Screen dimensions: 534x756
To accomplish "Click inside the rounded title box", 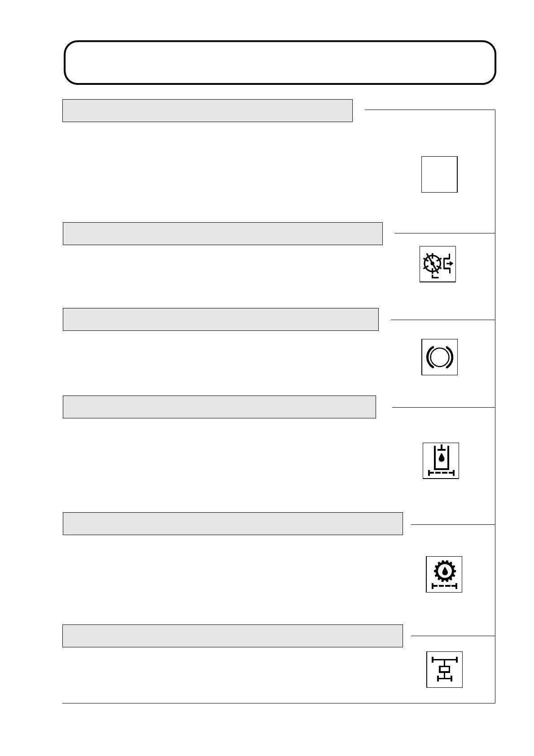I will tap(280, 62).
